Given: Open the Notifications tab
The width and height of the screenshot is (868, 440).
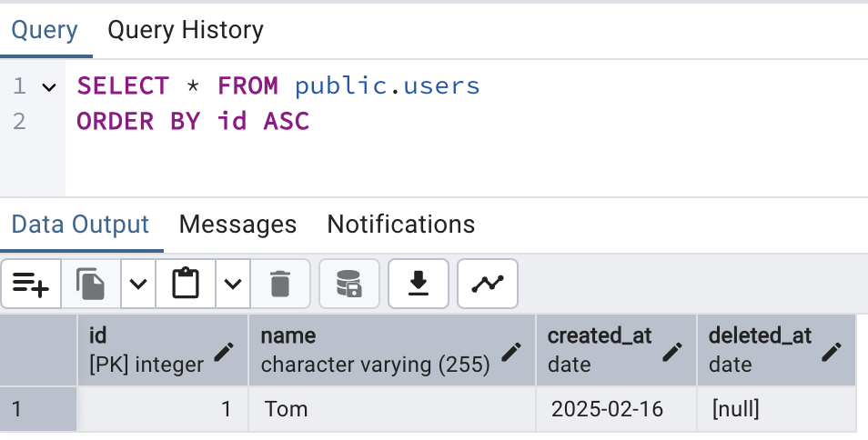Looking at the screenshot, I should coord(400,225).
